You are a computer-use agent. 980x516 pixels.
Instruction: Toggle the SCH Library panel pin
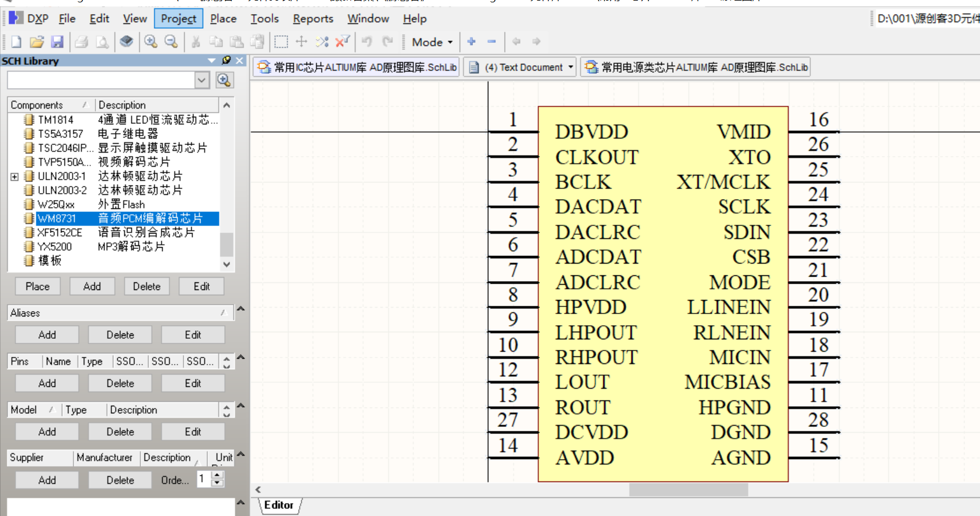tap(227, 60)
